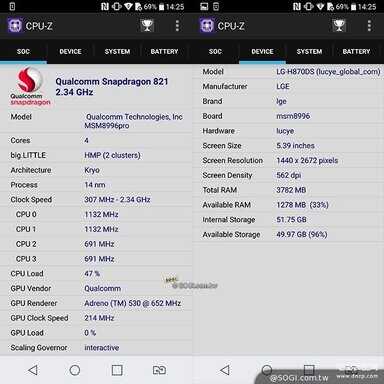Tap CPU Load 47 % value
This screenshot has width=384, height=384.
click(92, 273)
